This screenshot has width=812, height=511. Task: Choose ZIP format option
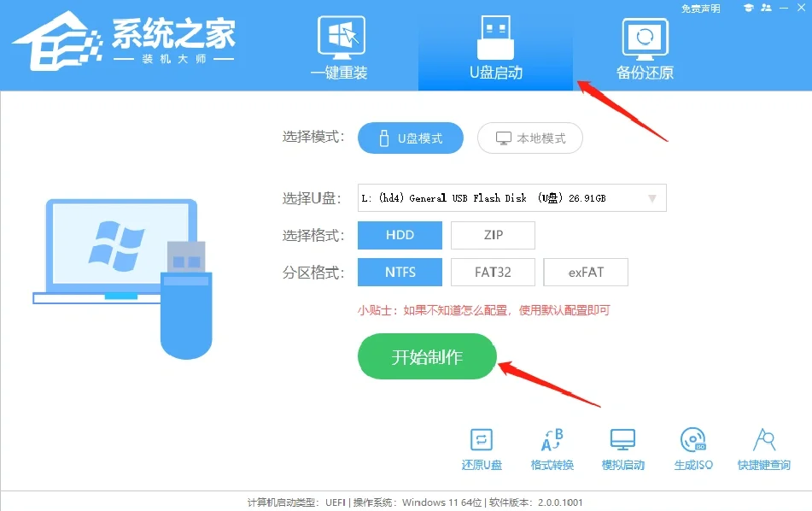coord(493,235)
